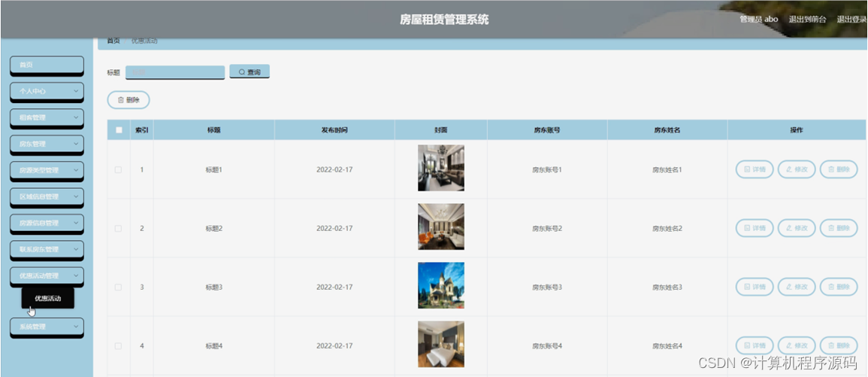Click the 房东账号1 cell
This screenshot has width=868, height=377.
coord(547,169)
